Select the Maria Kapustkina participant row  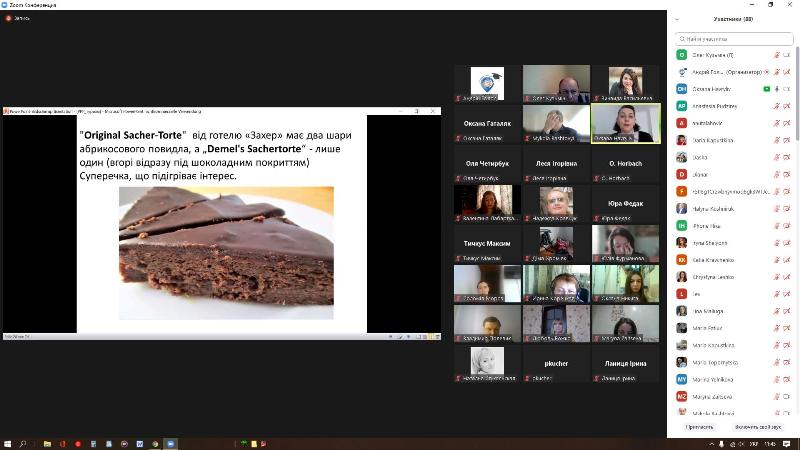point(734,345)
